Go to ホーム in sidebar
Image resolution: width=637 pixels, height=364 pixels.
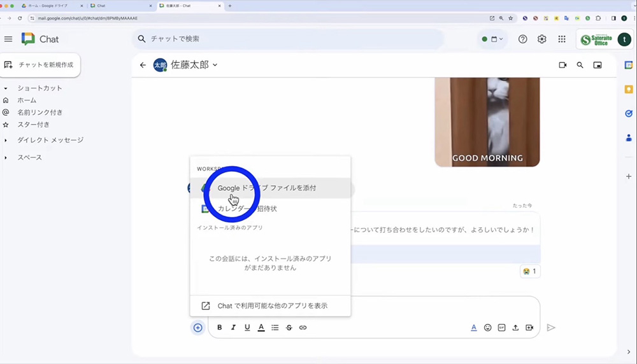click(27, 101)
